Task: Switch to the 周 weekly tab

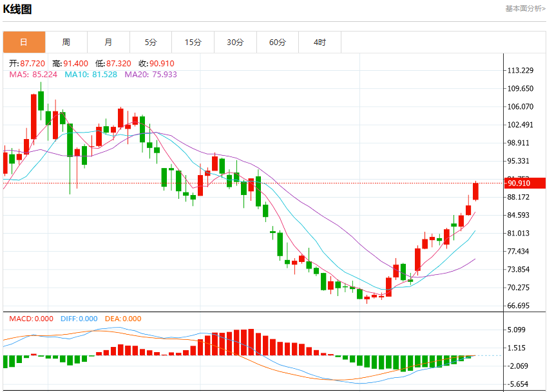Action: click(66, 42)
